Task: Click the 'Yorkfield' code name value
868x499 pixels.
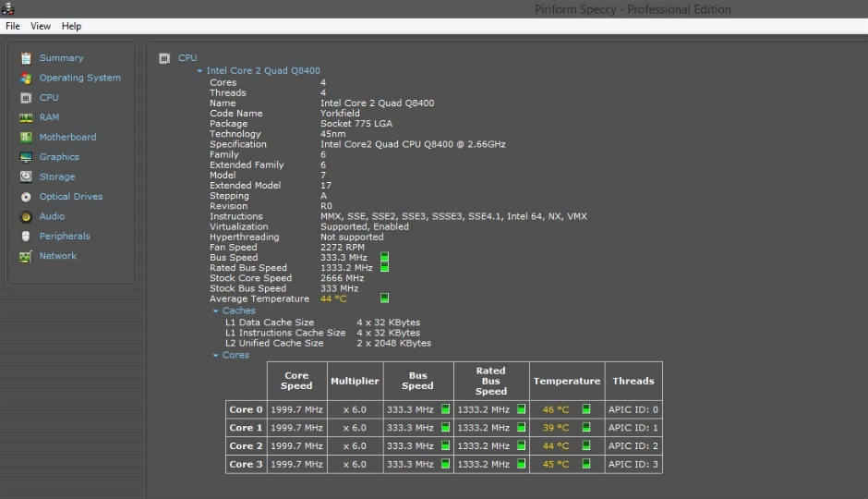Action: [x=340, y=114]
